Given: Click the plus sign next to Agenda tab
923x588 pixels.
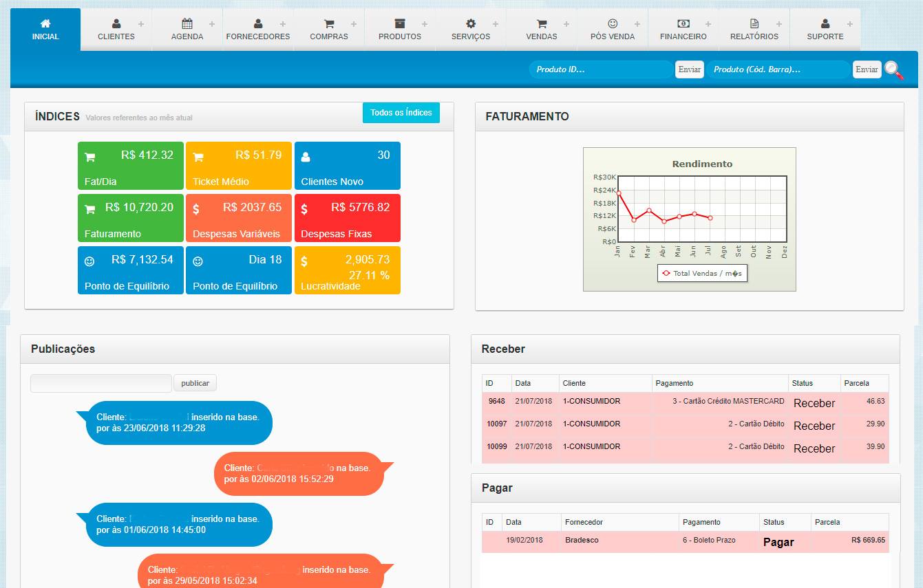Looking at the screenshot, I should click(x=212, y=24).
